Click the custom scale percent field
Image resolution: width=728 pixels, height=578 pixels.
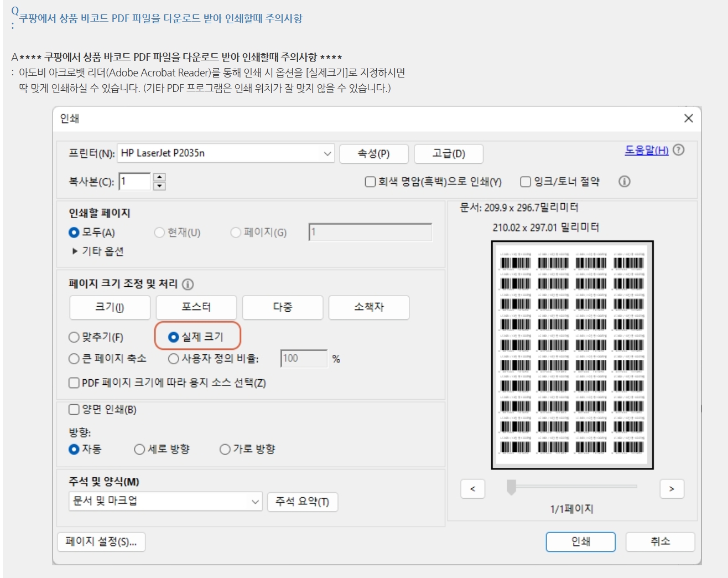[304, 359]
